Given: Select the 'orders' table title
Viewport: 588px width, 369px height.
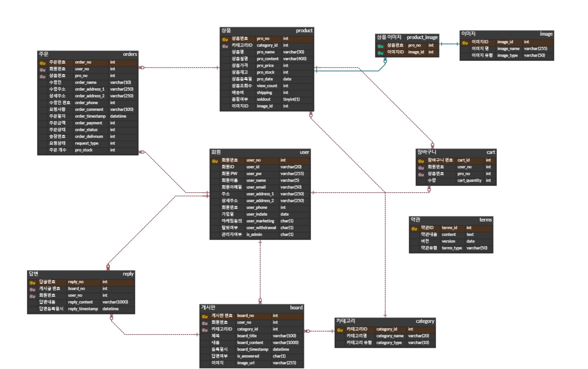Looking at the screenshot, I should coord(130,54).
